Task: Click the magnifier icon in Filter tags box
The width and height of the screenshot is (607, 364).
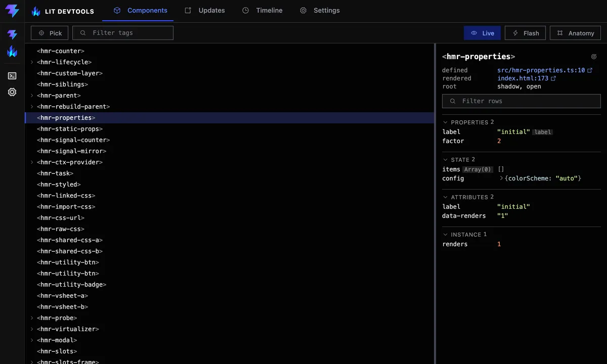Action: (x=83, y=33)
